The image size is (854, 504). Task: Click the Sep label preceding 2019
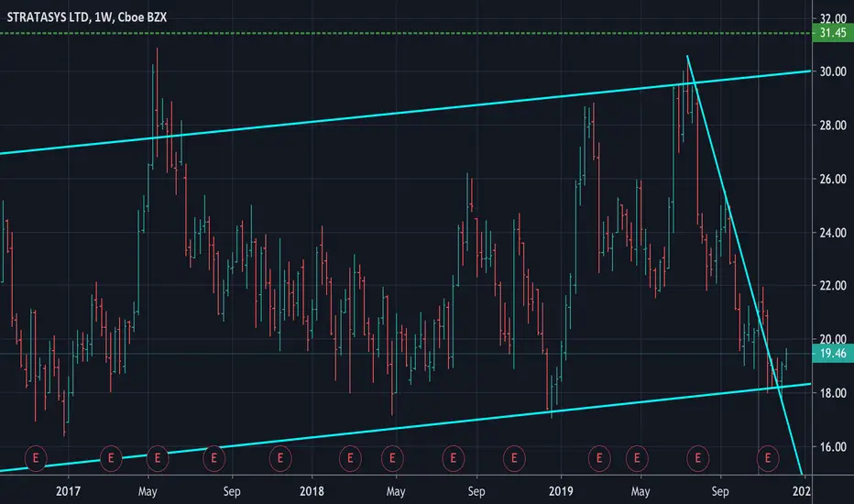[476, 491]
